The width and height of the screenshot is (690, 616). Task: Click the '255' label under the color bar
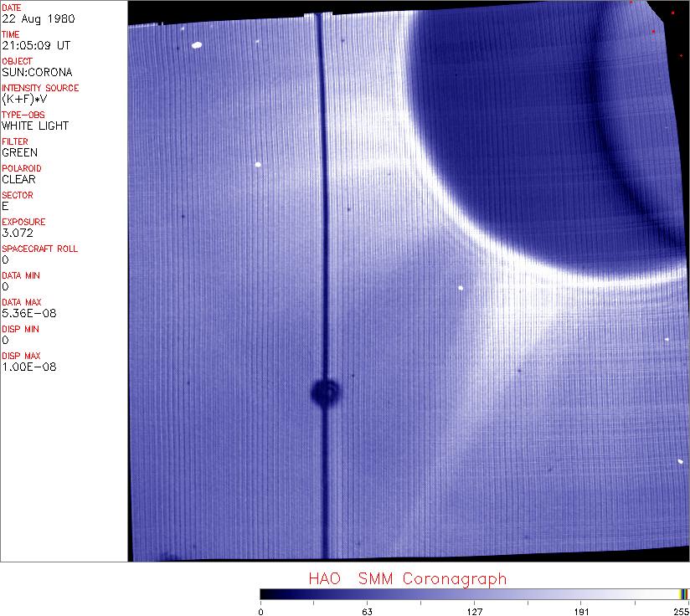(681, 611)
